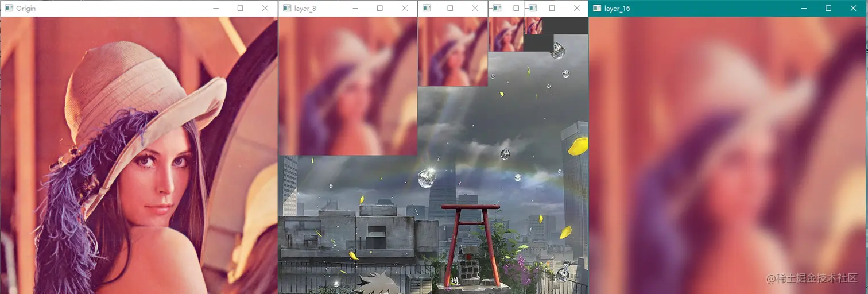The width and height of the screenshot is (868, 294).
Task: Maximize the largest untitled preview window
Action: point(450,9)
